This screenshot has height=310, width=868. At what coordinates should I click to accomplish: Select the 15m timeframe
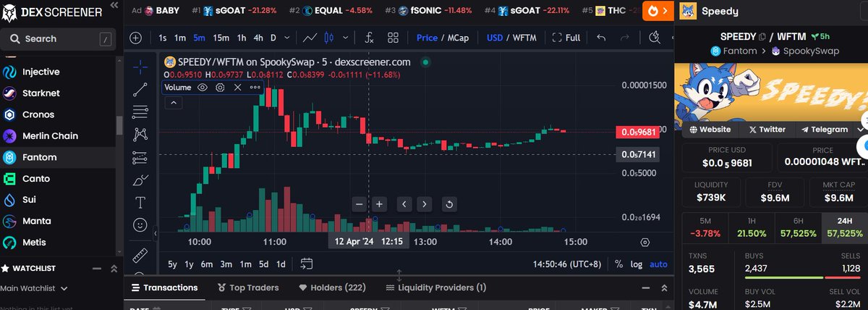click(x=221, y=38)
